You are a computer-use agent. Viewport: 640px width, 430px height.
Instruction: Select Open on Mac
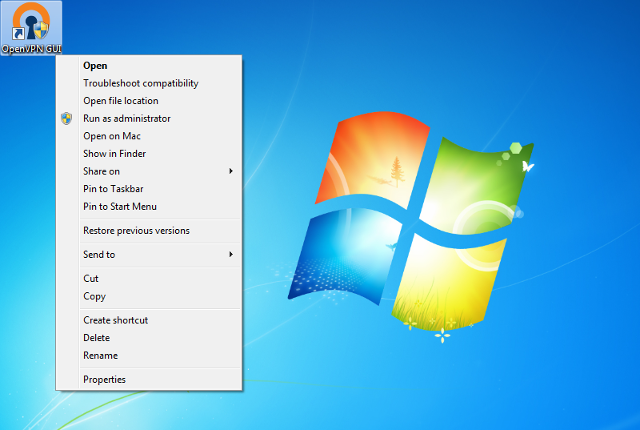tap(149, 136)
